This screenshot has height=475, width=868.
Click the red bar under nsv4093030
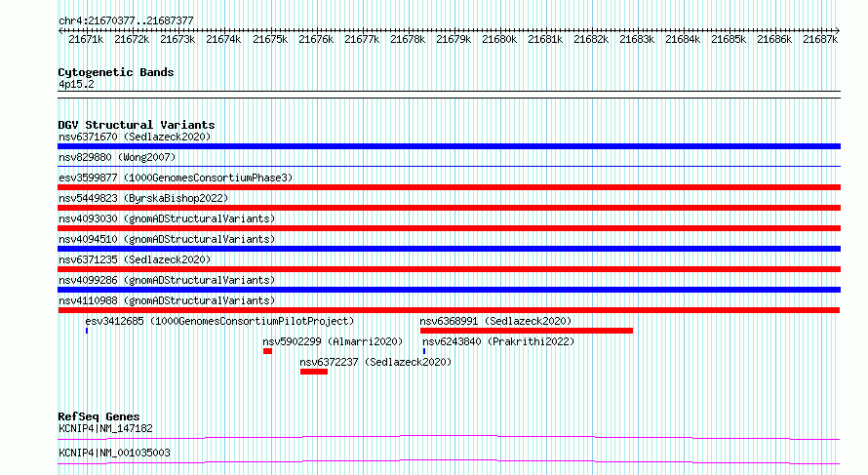click(x=449, y=228)
